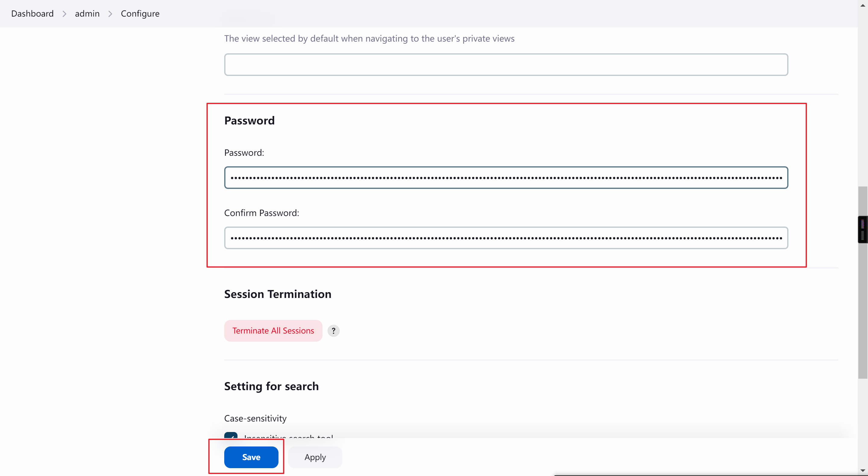Click Terminate All Sessions button
The width and height of the screenshot is (868, 476).
pos(273,330)
